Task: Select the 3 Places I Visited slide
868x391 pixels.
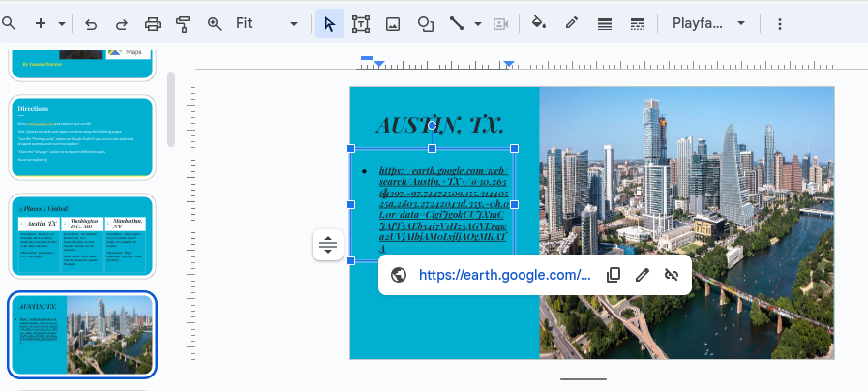Action: (x=82, y=236)
